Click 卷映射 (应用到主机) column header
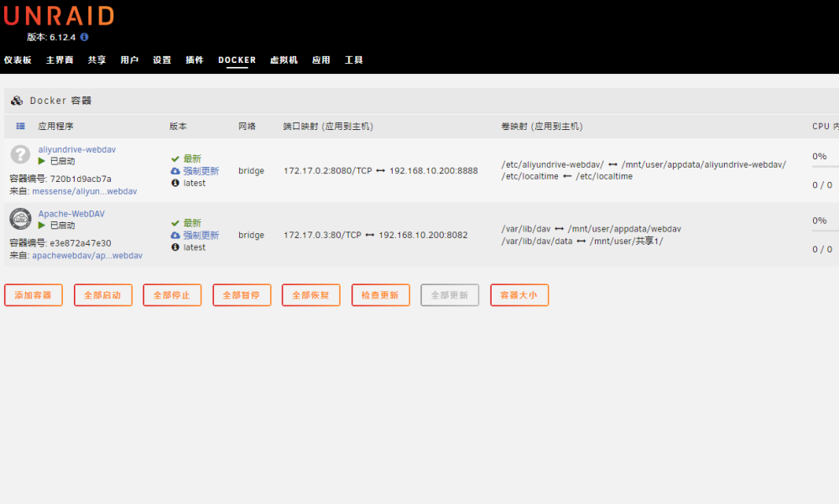The image size is (839, 504). coord(541,127)
